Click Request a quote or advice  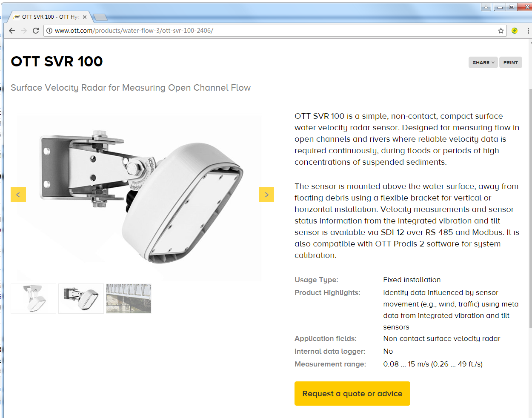tap(352, 394)
